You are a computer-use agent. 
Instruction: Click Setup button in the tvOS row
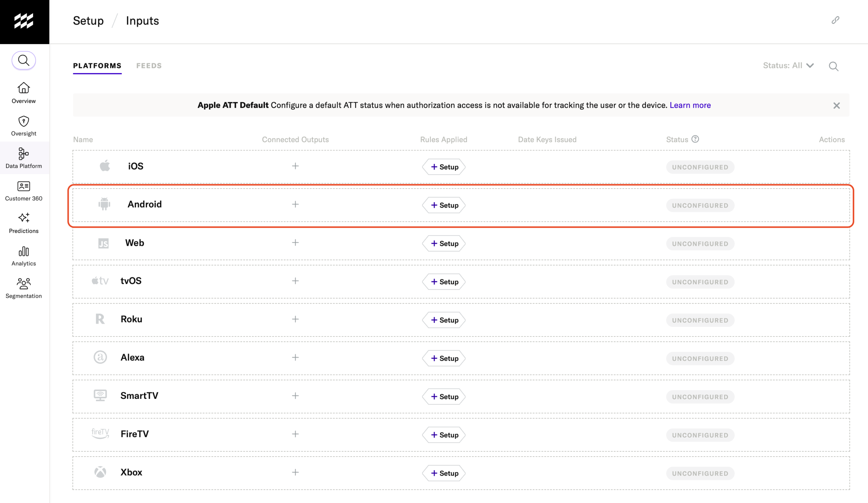point(443,282)
